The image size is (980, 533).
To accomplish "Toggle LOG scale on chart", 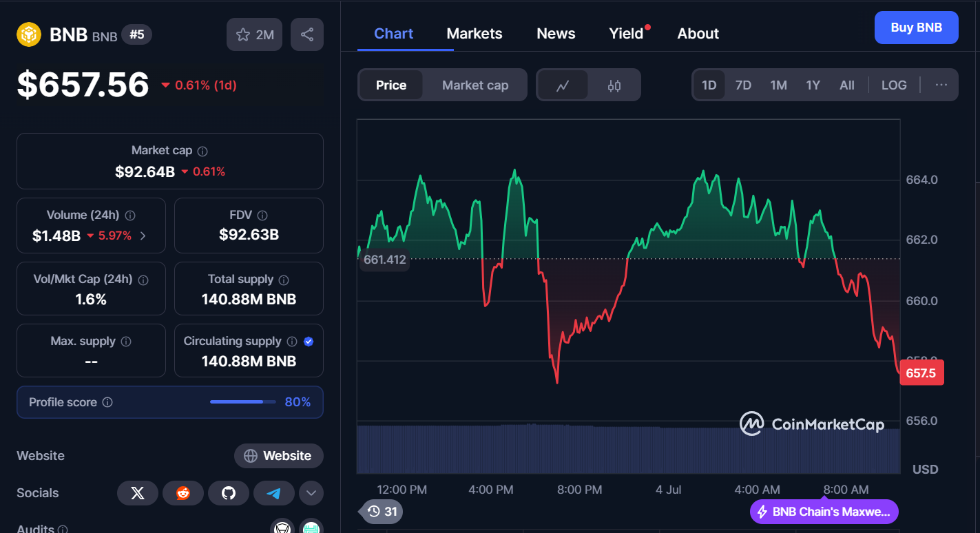I will coord(894,85).
